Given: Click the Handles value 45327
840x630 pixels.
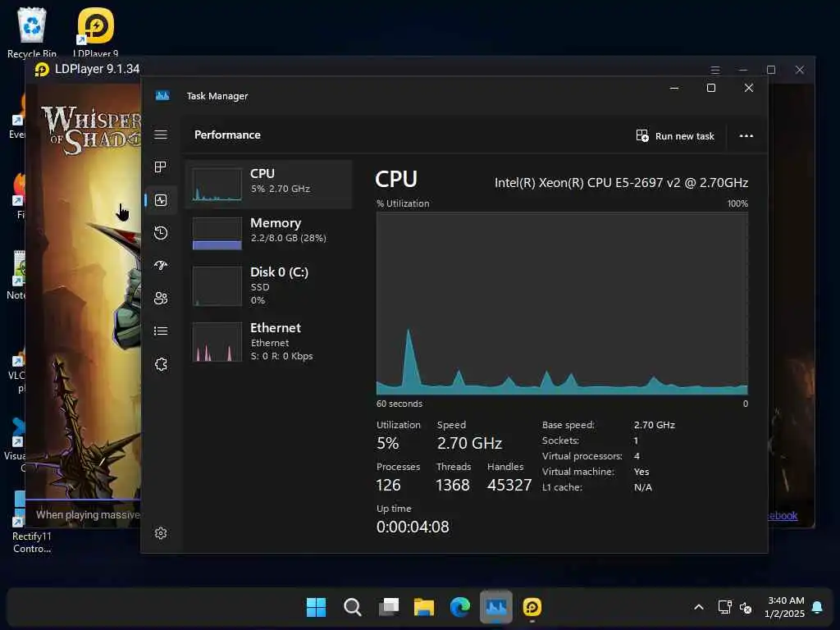Looking at the screenshot, I should (x=509, y=485).
